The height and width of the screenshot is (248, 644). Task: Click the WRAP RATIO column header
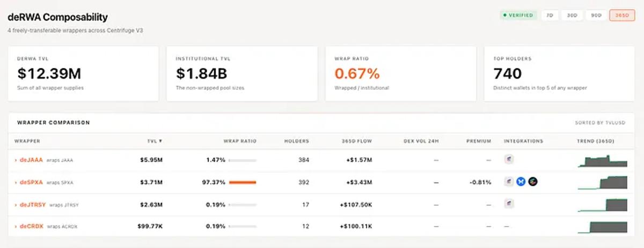(240, 141)
